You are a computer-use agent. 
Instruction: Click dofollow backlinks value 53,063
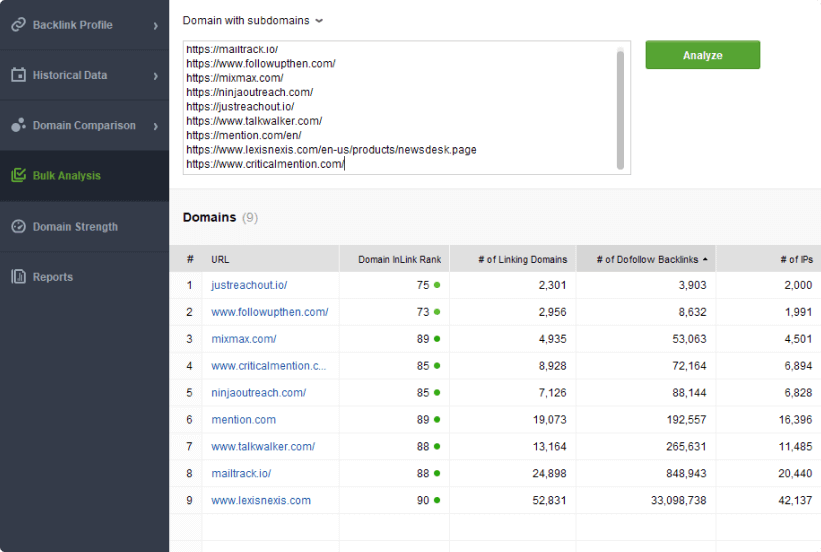point(689,339)
